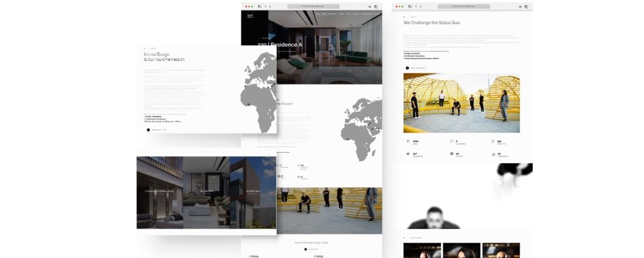Click the world map on center page
This screenshot has height=258, width=644.
point(361,130)
